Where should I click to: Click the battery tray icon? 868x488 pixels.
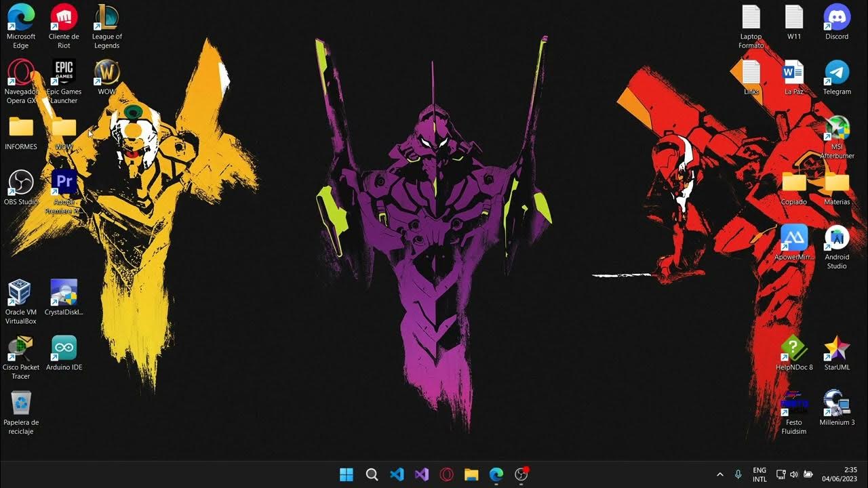point(808,474)
